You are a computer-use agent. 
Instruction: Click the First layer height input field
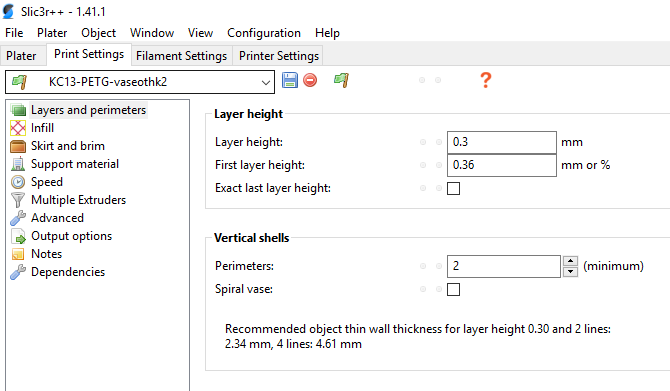pyautogui.click(x=502, y=165)
